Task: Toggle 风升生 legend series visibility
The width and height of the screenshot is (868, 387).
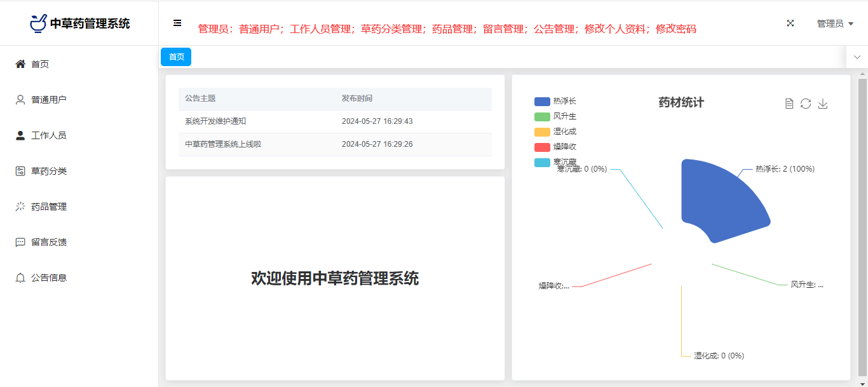Action: pos(542,117)
